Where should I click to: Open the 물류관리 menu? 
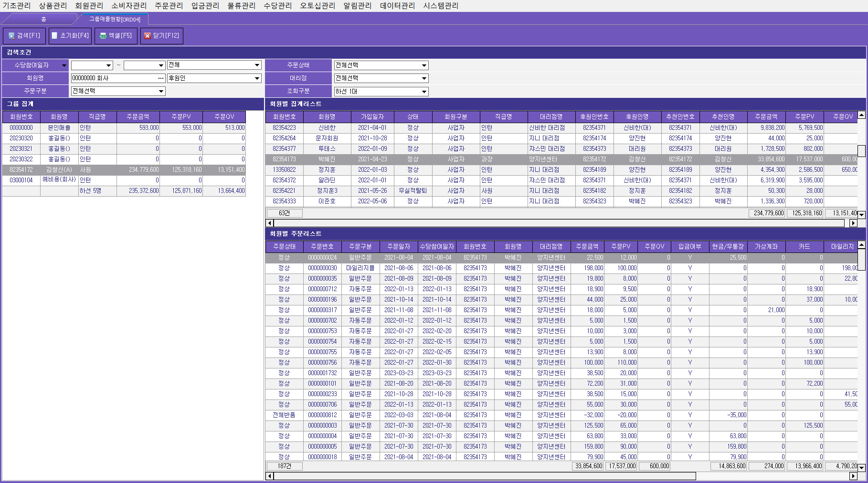[242, 6]
